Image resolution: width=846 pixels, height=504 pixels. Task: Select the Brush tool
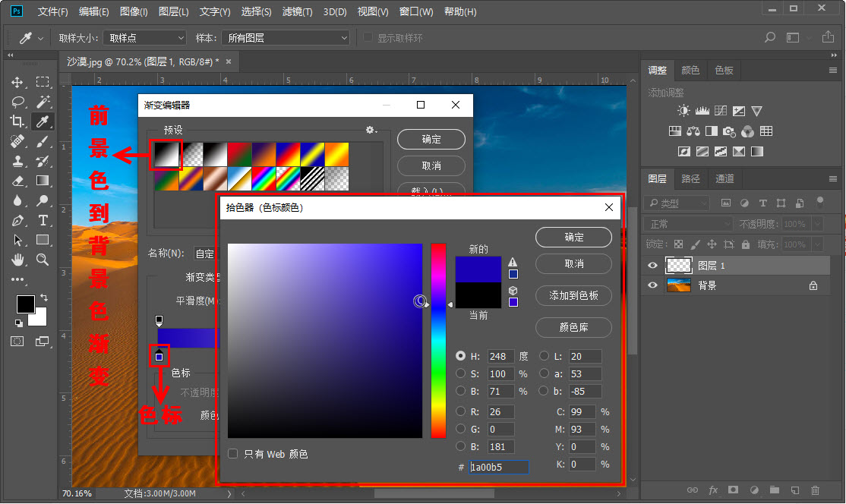[x=43, y=141]
